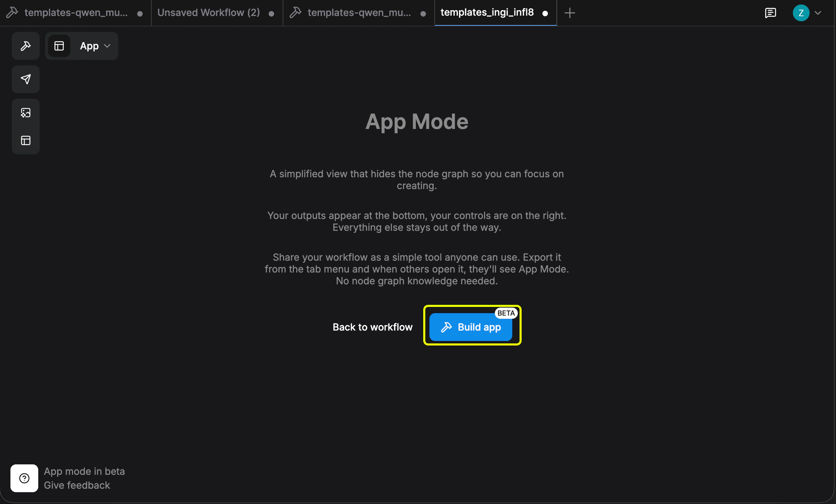Click the paper plane run icon
Image resolution: width=836 pixels, height=504 pixels.
25,79
